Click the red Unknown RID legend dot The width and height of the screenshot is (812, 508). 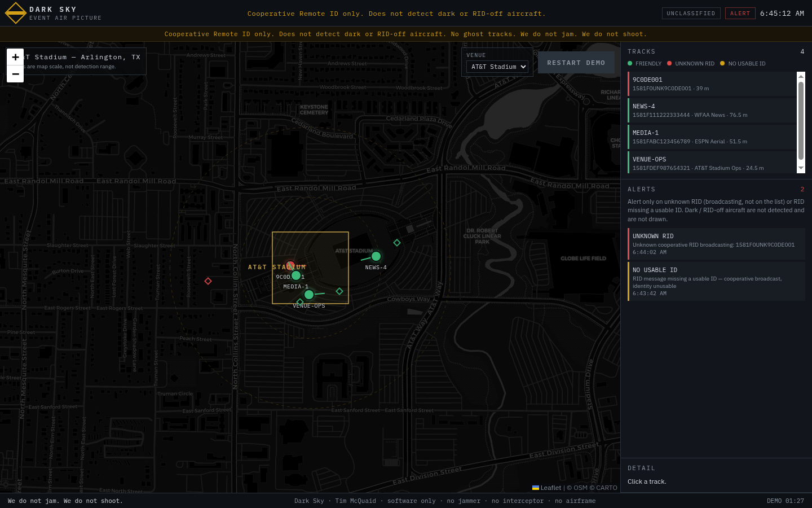[669, 63]
